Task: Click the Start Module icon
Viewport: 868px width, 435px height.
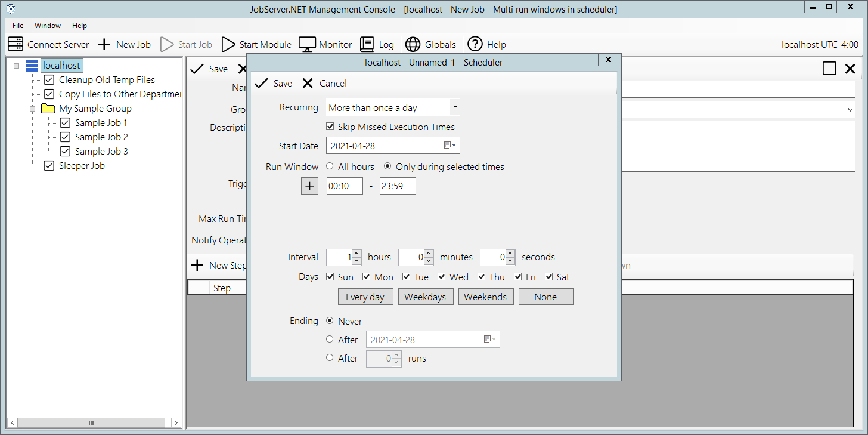Action: [x=229, y=44]
